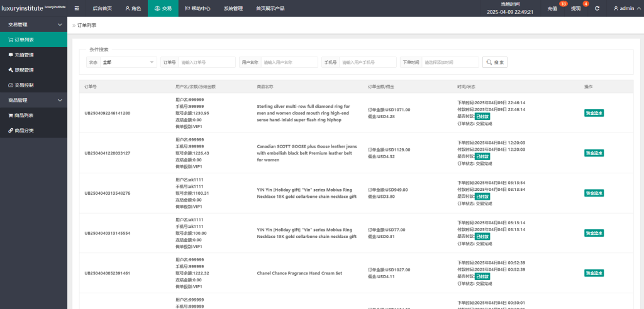Open the 下单时间 date picker field

coord(450,62)
